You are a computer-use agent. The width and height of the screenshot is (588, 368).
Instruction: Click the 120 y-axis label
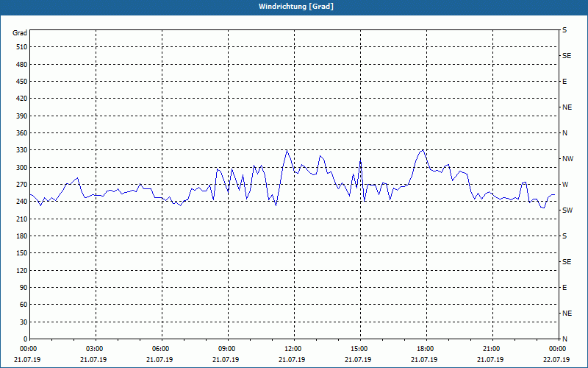click(x=22, y=270)
